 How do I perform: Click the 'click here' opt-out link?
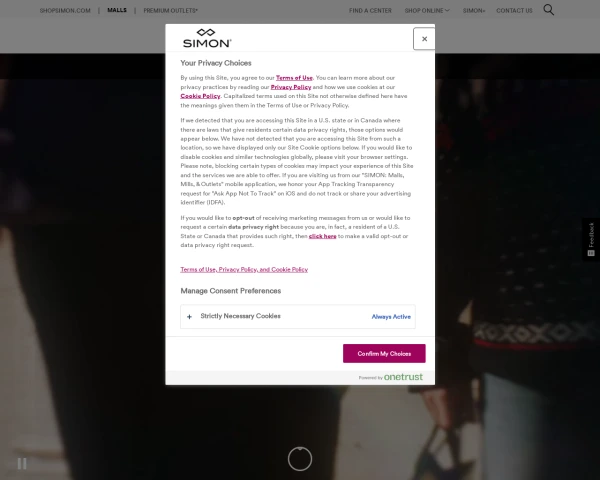(x=323, y=236)
